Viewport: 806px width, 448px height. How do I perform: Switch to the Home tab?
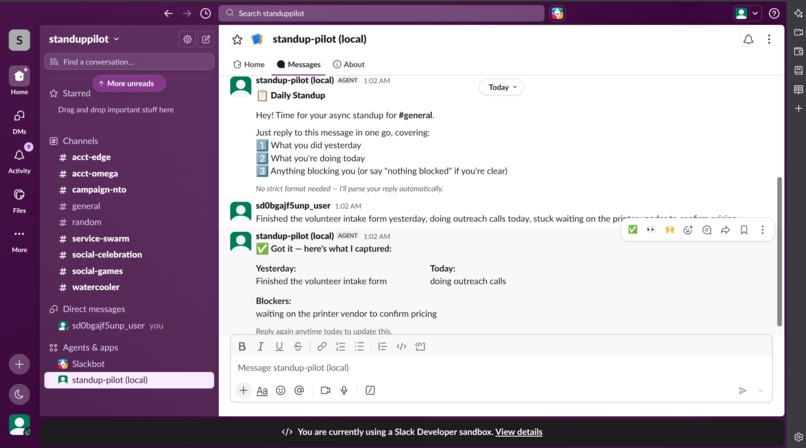pyautogui.click(x=249, y=64)
